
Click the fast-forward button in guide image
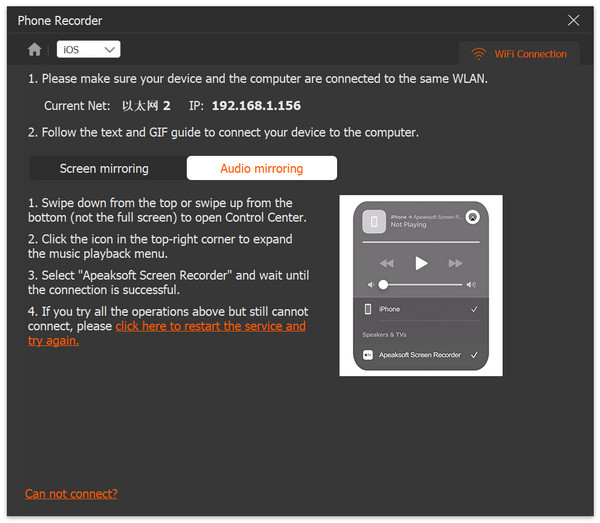(455, 263)
